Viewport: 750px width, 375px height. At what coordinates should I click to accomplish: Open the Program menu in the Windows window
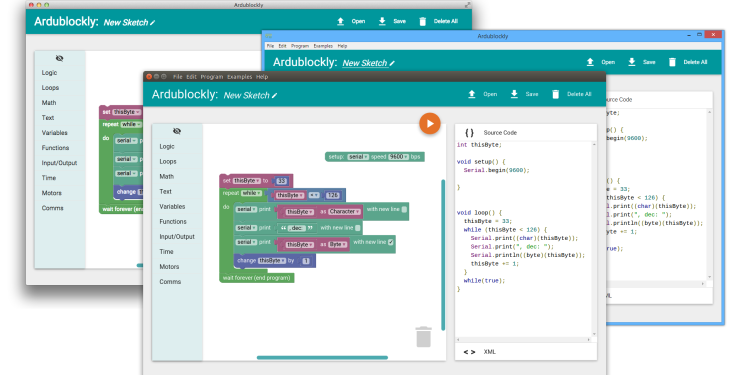tap(300, 46)
